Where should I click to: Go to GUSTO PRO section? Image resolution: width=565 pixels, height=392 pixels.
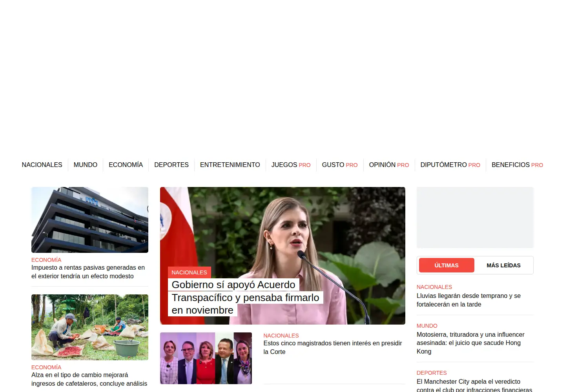[x=340, y=165]
